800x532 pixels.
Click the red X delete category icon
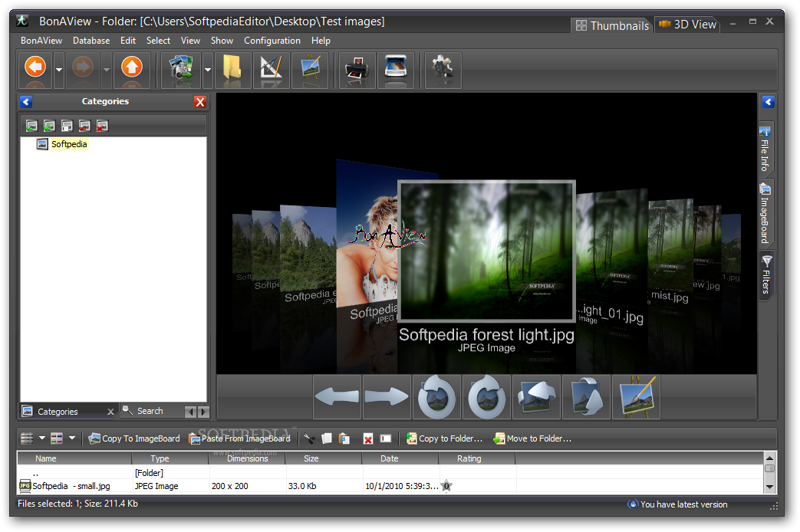[x=102, y=126]
